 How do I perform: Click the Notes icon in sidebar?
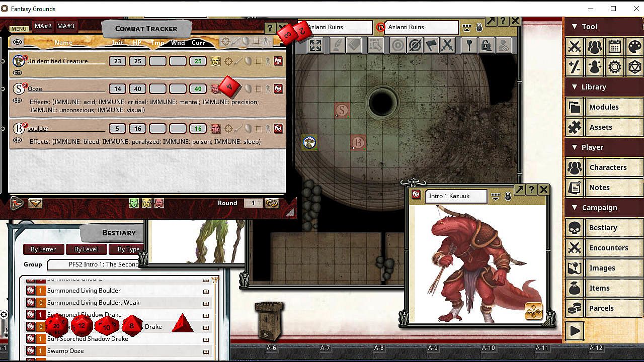click(x=575, y=188)
